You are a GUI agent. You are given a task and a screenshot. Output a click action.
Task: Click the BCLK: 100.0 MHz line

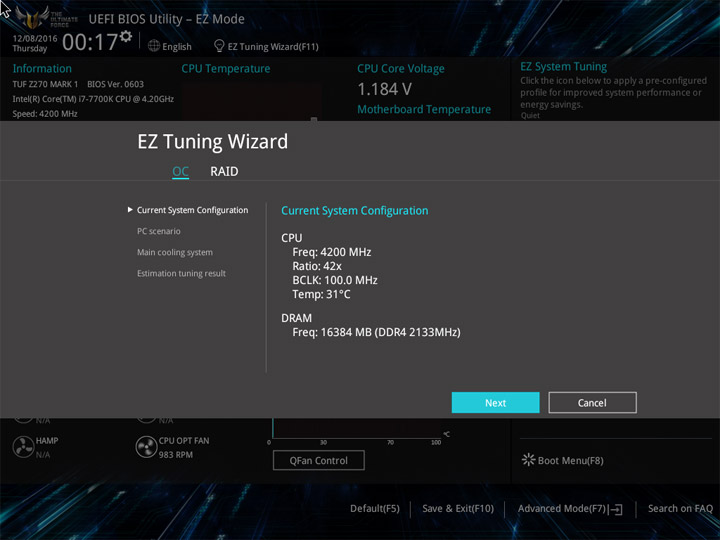[335, 280]
